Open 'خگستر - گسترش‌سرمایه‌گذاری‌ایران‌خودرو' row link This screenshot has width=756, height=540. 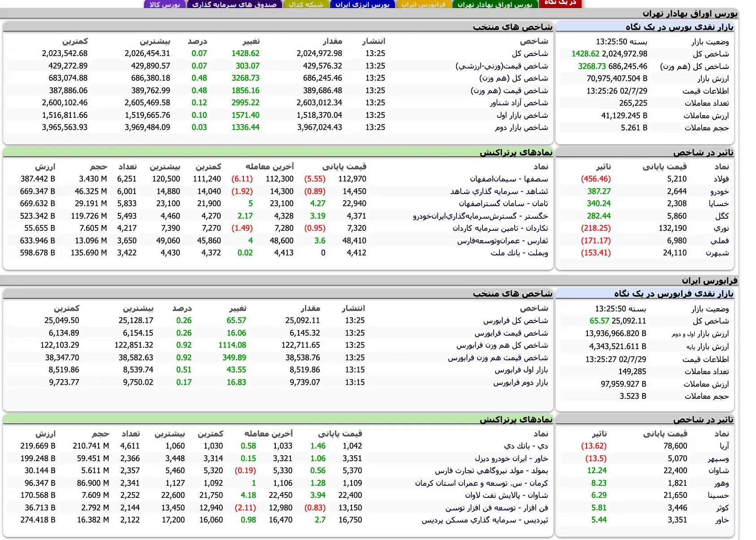coord(480,216)
